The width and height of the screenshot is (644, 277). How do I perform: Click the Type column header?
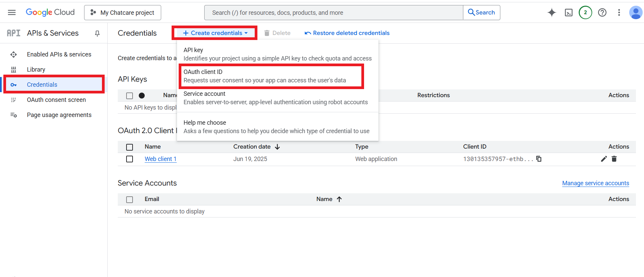pos(362,147)
